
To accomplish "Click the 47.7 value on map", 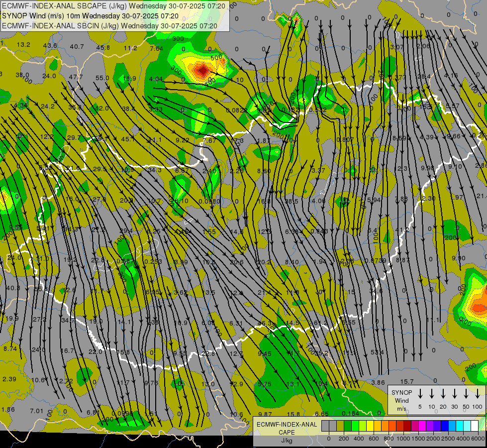I will [x=76, y=77].
